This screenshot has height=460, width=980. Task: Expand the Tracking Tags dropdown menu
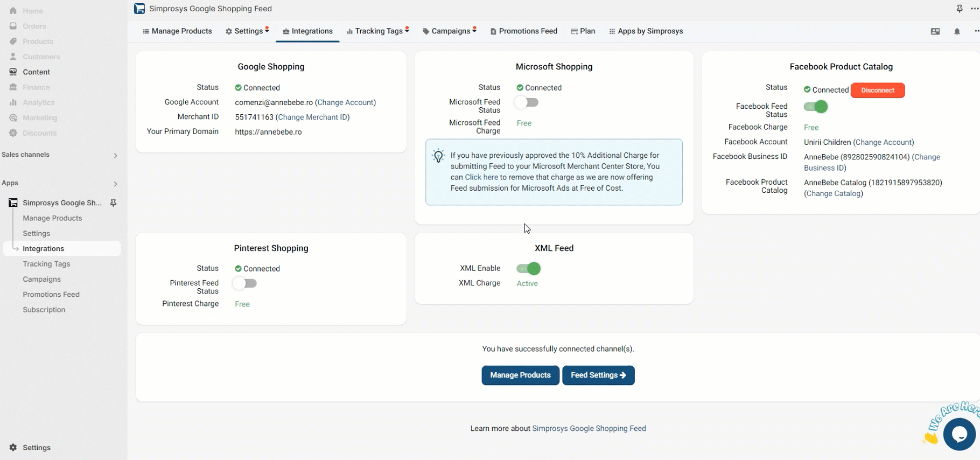(378, 31)
